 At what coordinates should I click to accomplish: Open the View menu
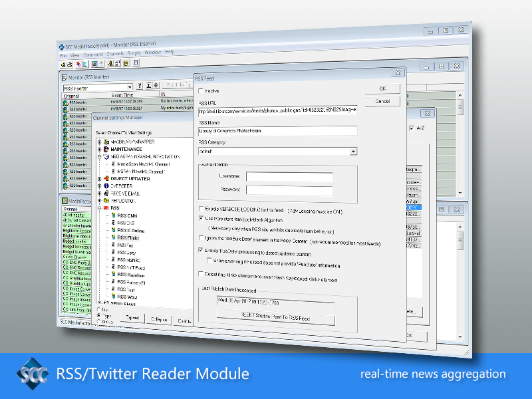tap(74, 55)
